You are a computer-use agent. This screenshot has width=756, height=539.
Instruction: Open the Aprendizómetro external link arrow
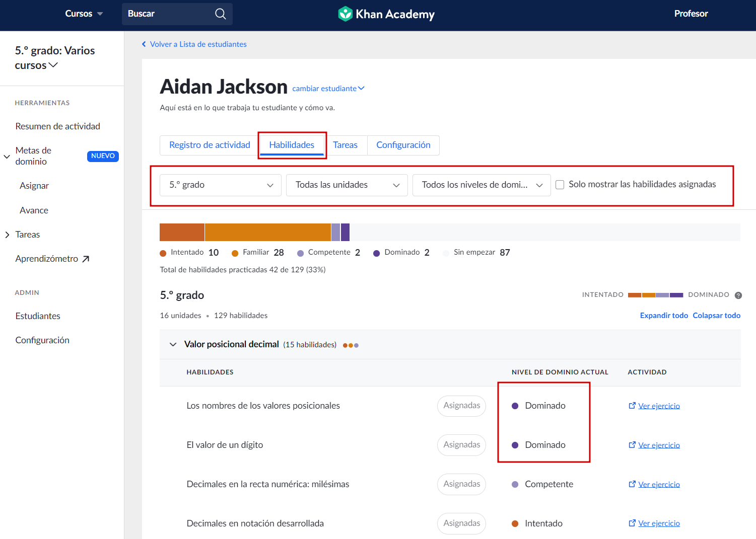coord(86,259)
